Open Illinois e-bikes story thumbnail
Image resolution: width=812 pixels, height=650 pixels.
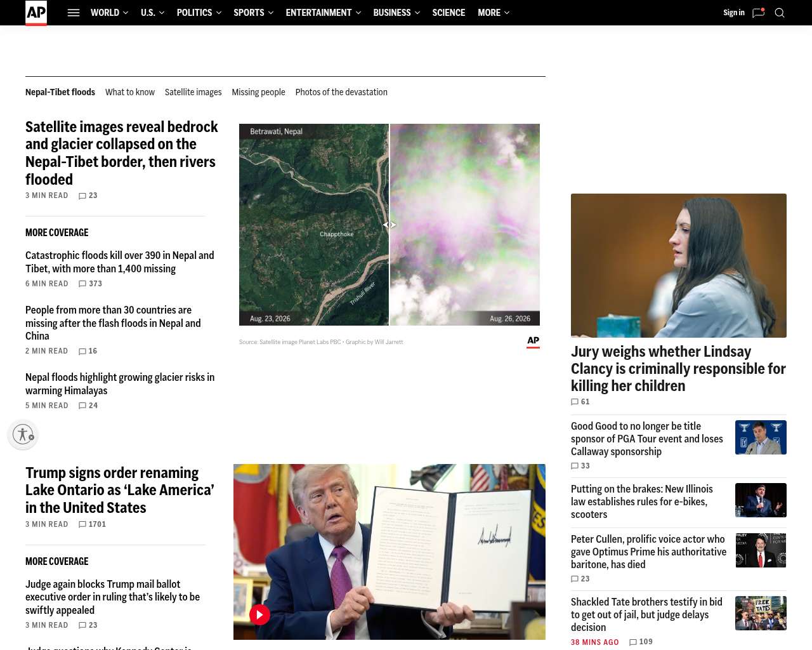coord(761,500)
